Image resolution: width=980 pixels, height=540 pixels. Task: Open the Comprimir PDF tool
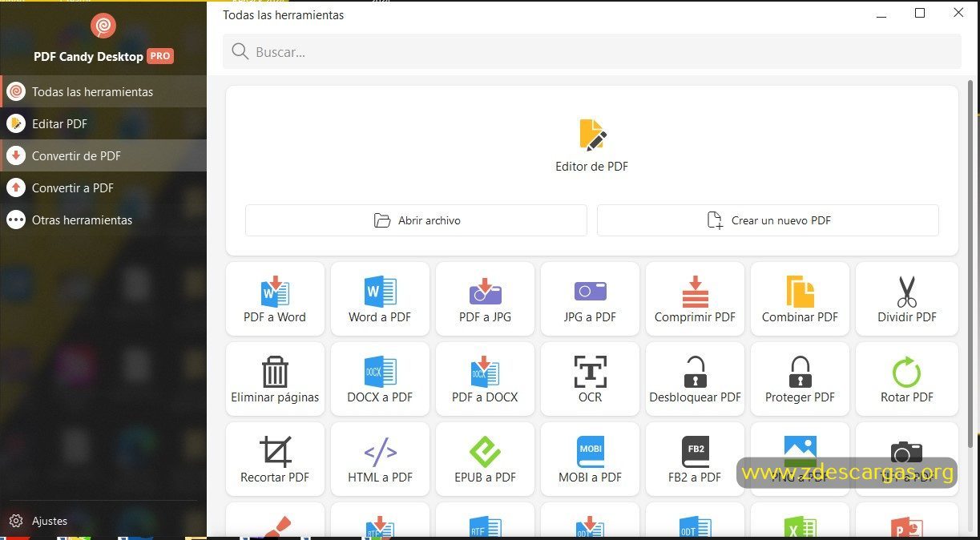[695, 299]
